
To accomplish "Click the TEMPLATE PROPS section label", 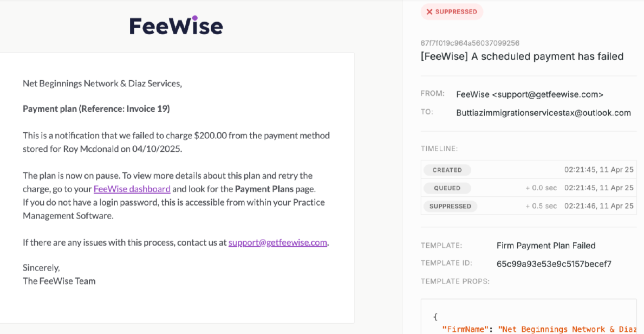I will 454,281.
